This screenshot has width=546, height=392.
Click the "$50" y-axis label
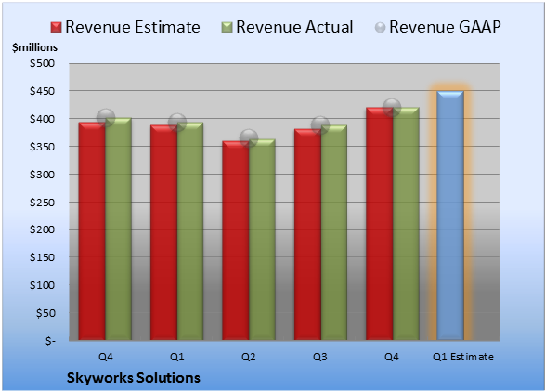coord(45,313)
